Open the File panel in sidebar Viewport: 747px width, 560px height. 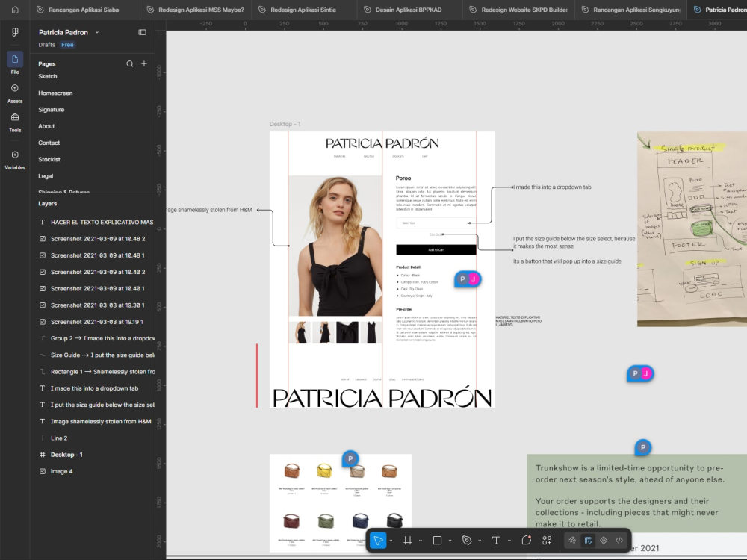point(15,63)
